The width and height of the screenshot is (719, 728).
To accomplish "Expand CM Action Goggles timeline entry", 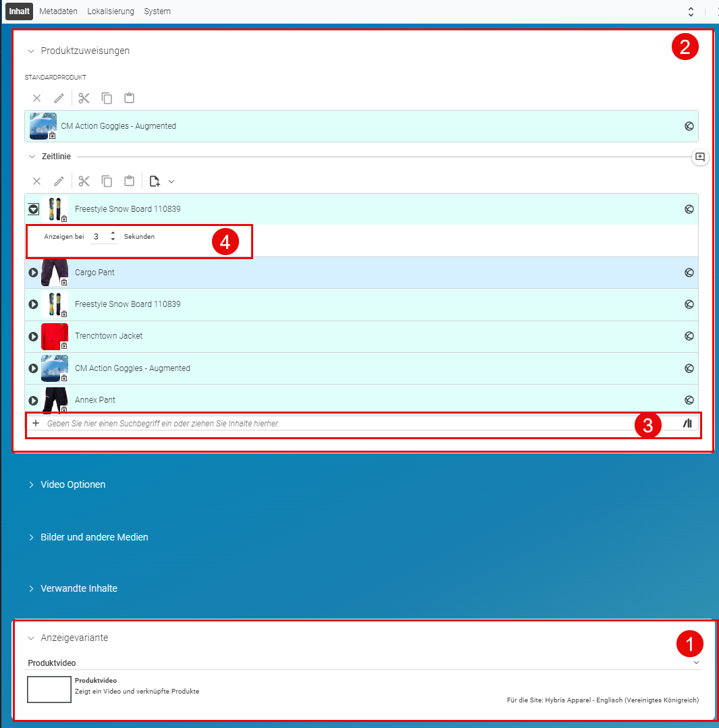I will pyautogui.click(x=34, y=368).
